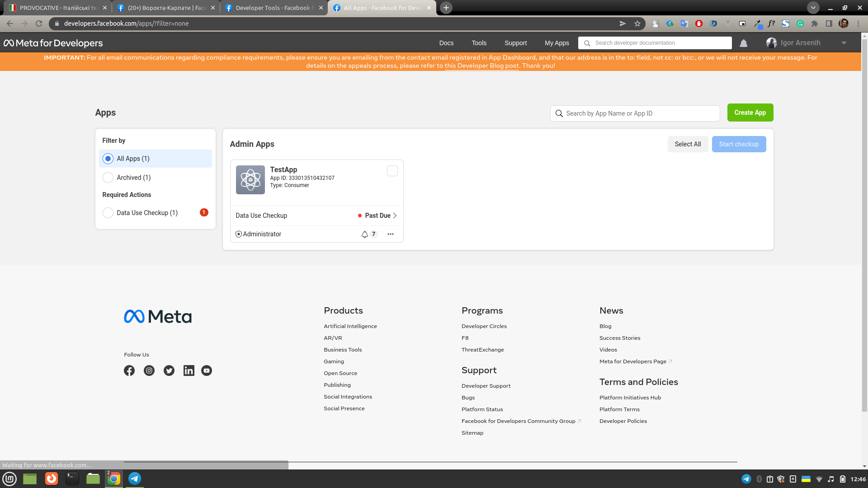This screenshot has width=868, height=488.
Task: Click Facebook icon under Follow Us
Action: (x=129, y=371)
